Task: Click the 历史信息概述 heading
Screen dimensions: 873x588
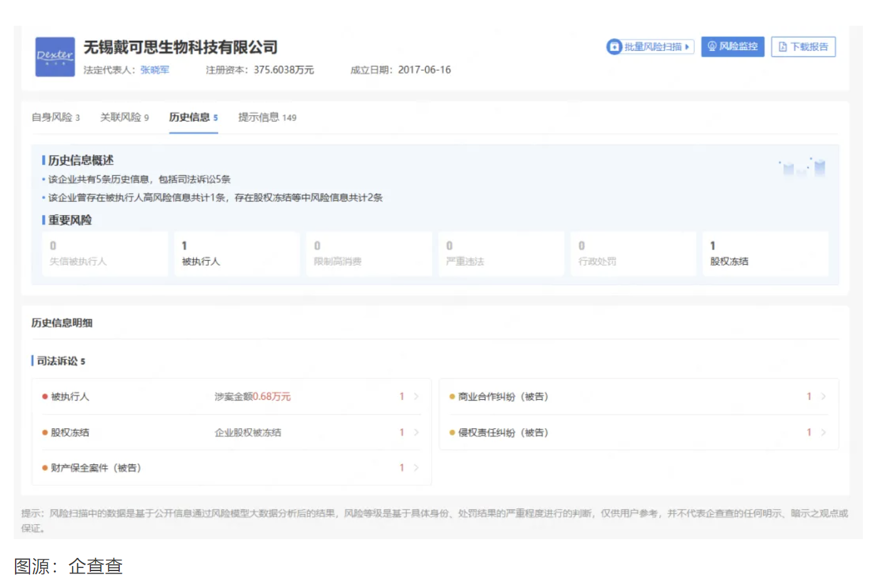Action: (x=81, y=160)
